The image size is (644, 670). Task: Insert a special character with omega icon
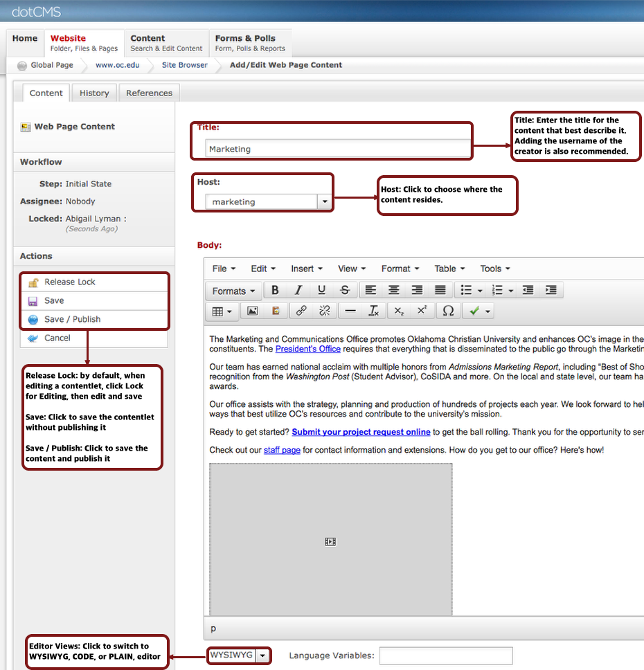(448, 311)
